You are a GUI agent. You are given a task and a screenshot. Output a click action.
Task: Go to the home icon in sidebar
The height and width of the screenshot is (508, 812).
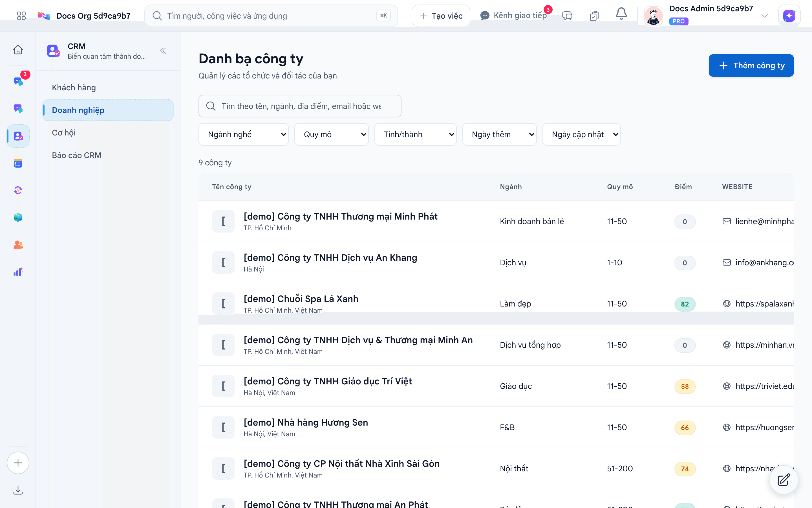click(x=18, y=50)
